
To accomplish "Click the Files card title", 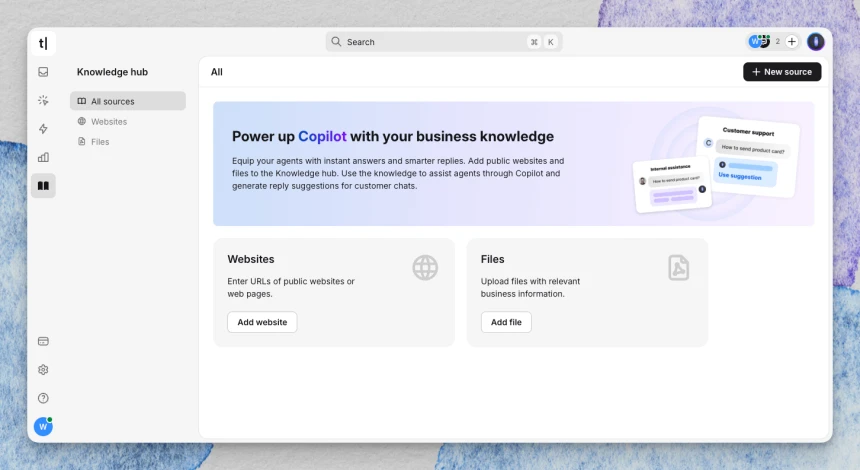I will (493, 259).
